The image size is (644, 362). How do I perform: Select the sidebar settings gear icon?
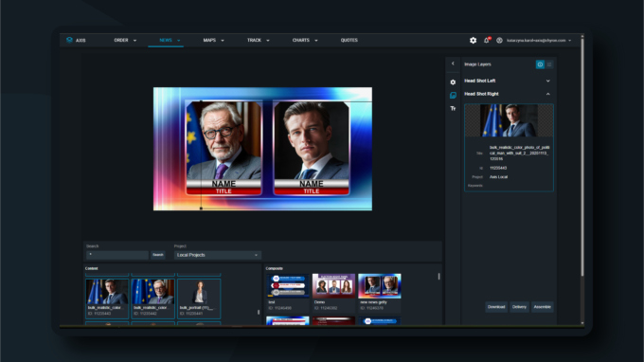(x=453, y=82)
